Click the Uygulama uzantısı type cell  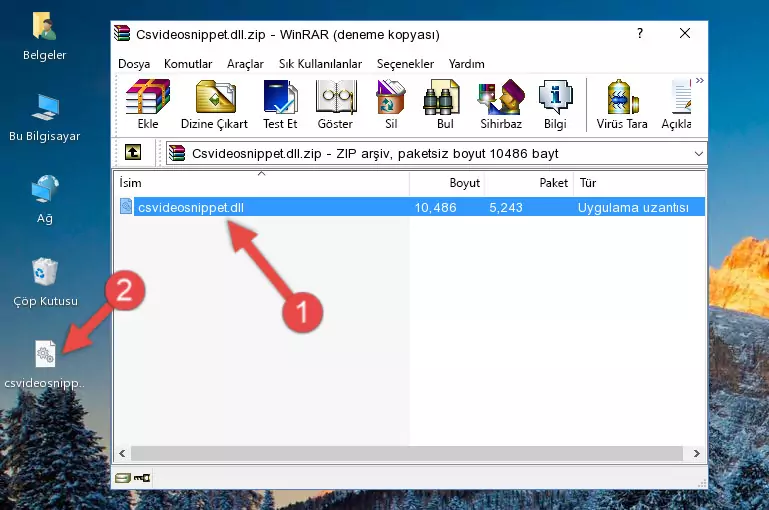[633, 208]
